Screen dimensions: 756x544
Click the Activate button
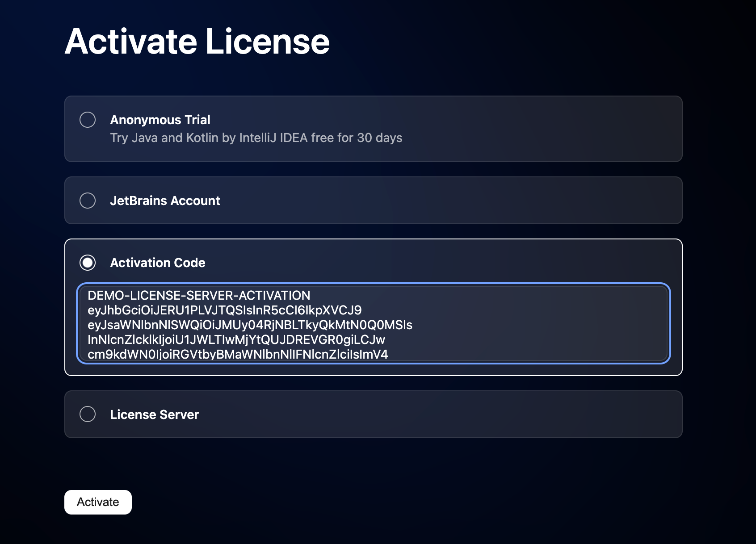coord(98,502)
